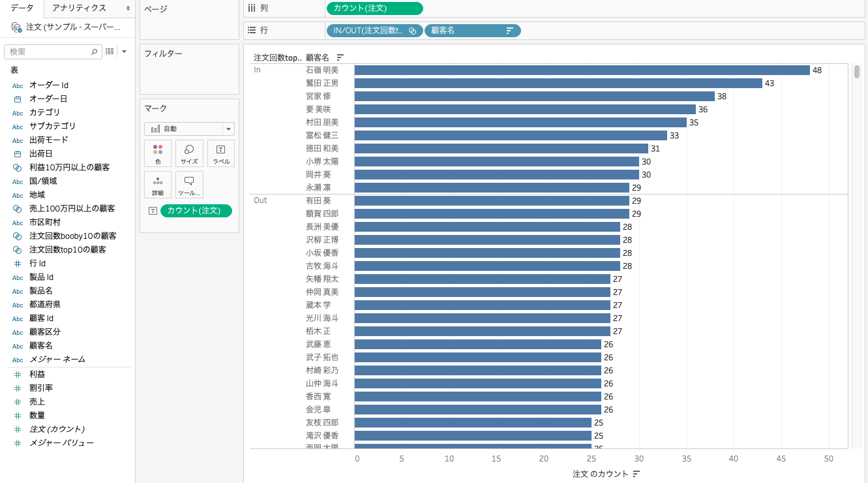Select the 都道府県 field
This screenshot has width=868, height=483.
pos(44,305)
